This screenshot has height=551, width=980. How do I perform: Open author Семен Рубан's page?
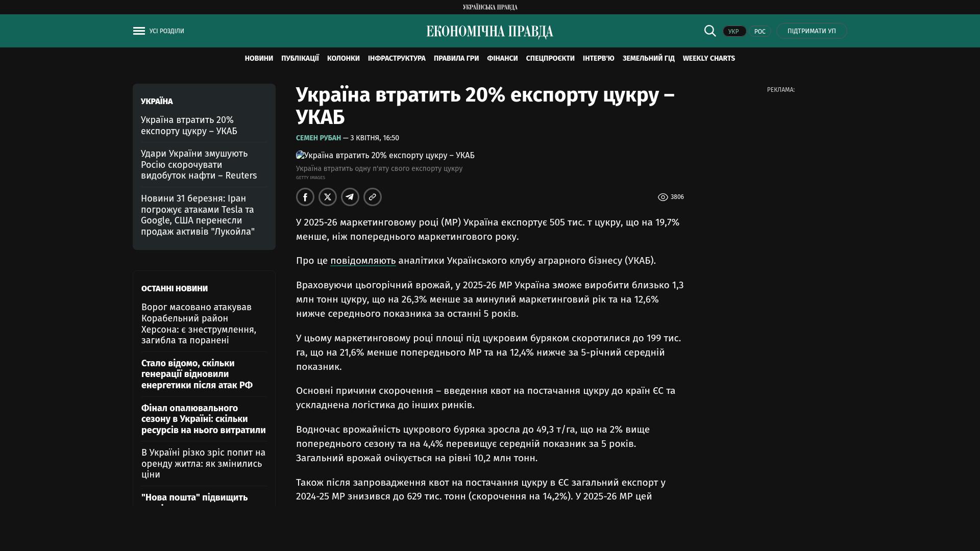tap(318, 138)
